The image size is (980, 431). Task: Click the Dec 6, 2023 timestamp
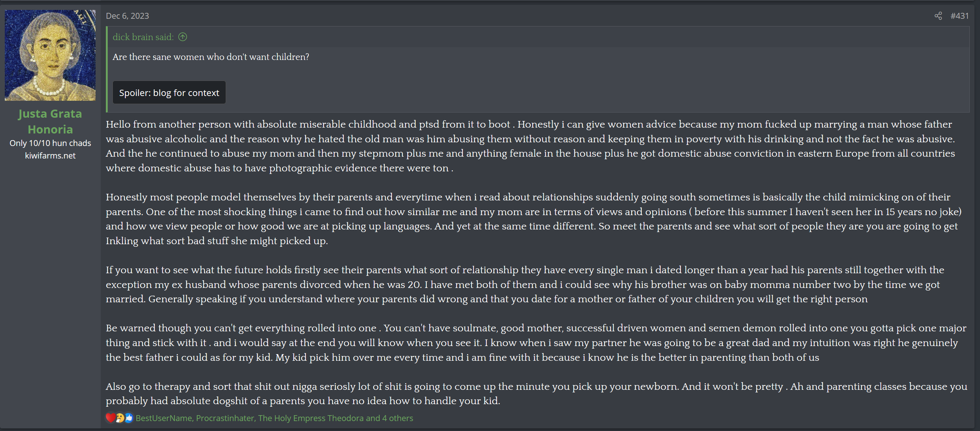coord(128,15)
